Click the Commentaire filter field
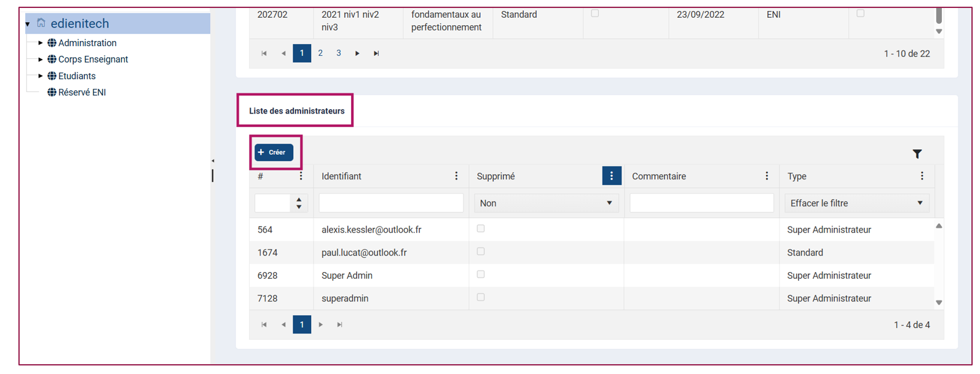The width and height of the screenshot is (980, 374). [x=701, y=203]
